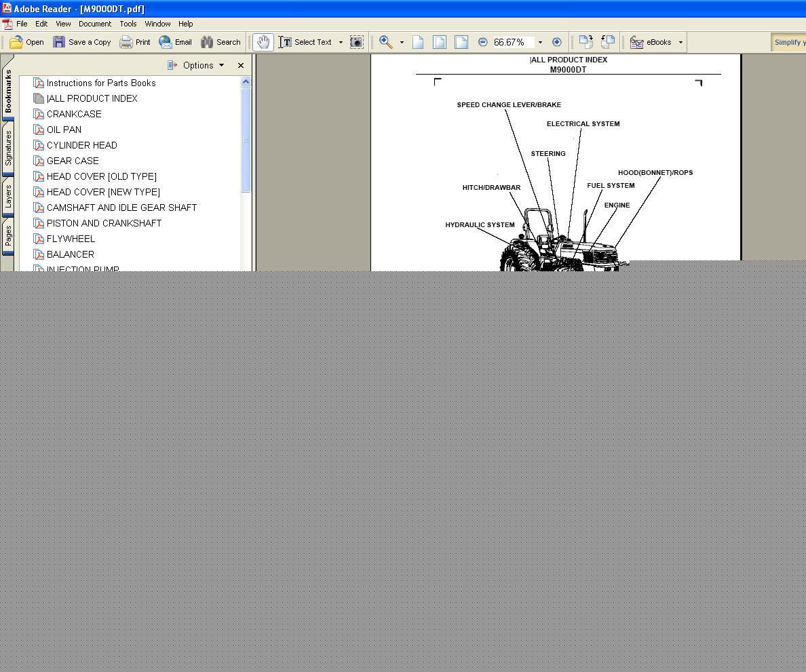Viewport: 806px width, 672px height.
Task: Open the Window menu
Action: [x=157, y=24]
